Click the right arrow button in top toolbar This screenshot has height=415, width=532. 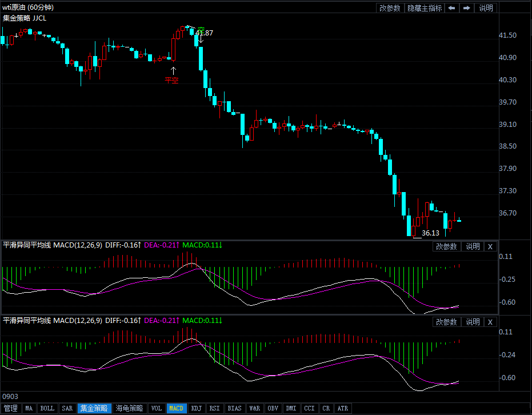click(x=467, y=8)
